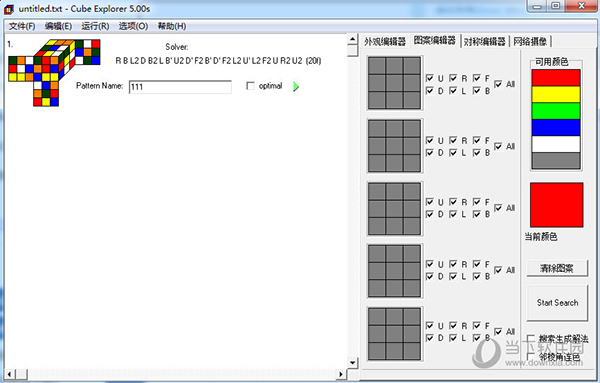Uncheck All in the fifth pattern row
600x383 pixels.
pyautogui.click(x=498, y=331)
